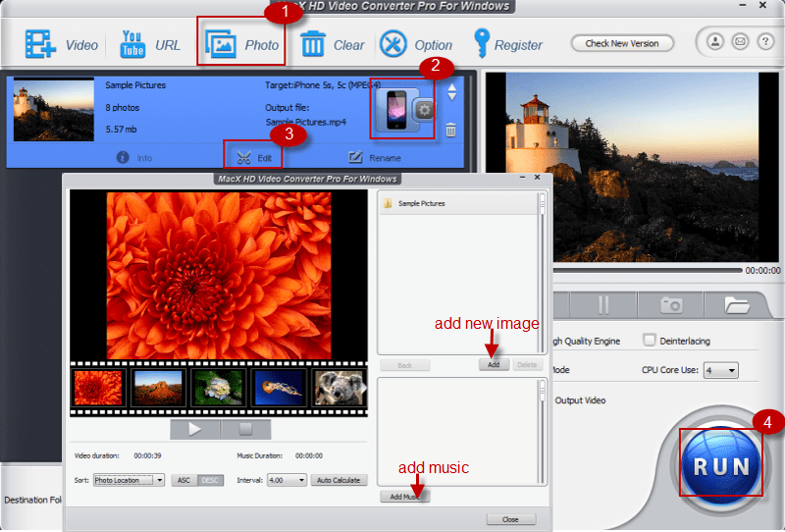Click the Back button in the edit dialog
This screenshot has width=785, height=532.
tap(404, 365)
